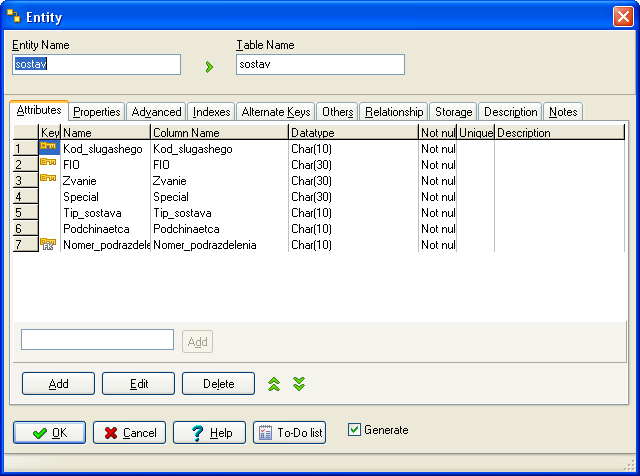This screenshot has height=476, width=640.
Task: Click the Name column header
Action: click(x=106, y=133)
